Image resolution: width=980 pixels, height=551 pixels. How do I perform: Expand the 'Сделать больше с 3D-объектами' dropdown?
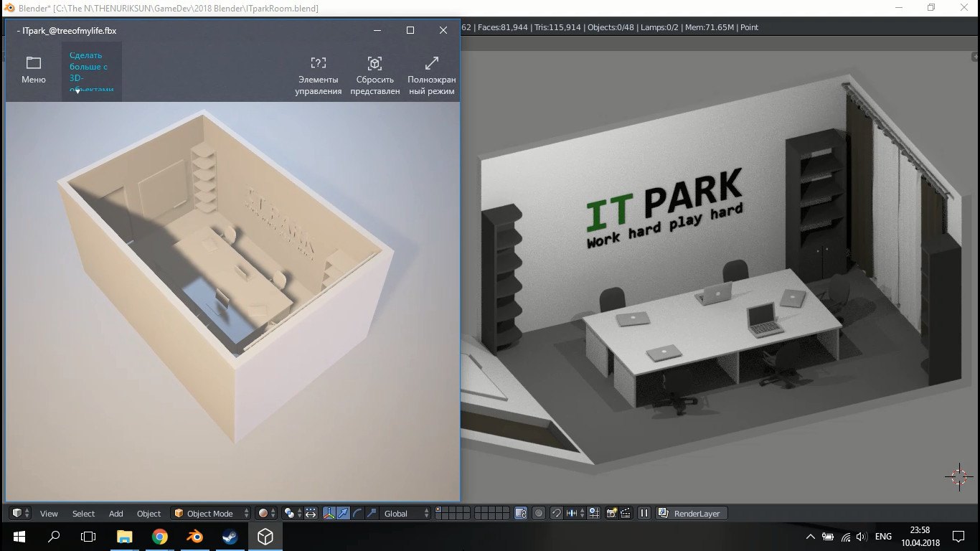click(91, 72)
